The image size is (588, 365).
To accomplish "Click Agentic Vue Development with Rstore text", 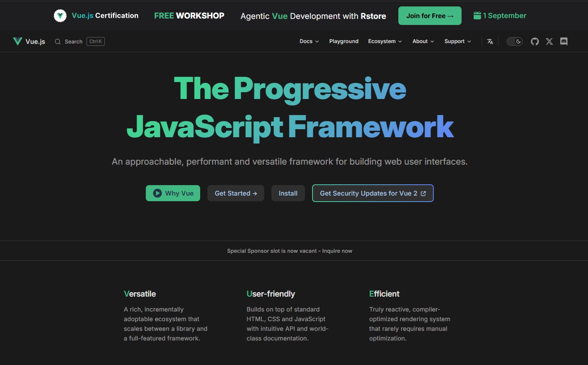I will click(x=313, y=16).
